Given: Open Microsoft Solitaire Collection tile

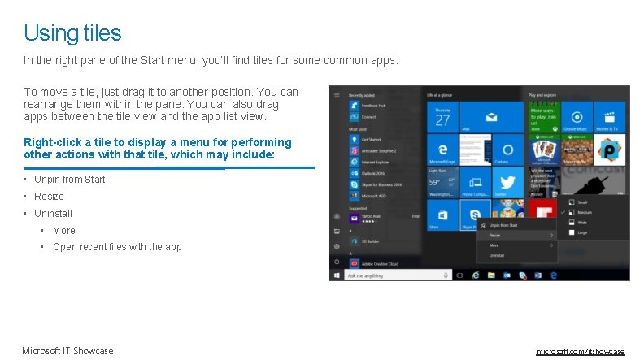Looking at the screenshot, I should [544, 149].
